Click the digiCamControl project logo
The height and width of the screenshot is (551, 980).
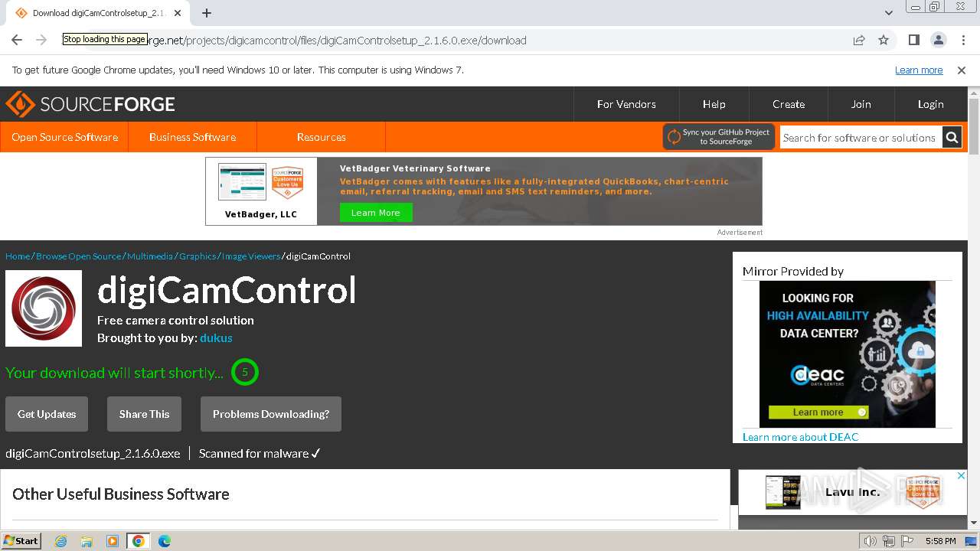click(44, 308)
